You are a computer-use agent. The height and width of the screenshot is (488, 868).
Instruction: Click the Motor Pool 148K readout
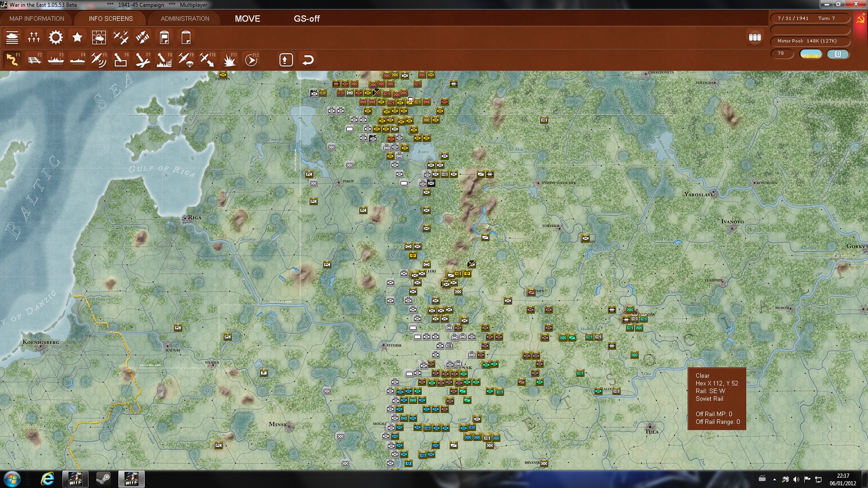click(810, 41)
